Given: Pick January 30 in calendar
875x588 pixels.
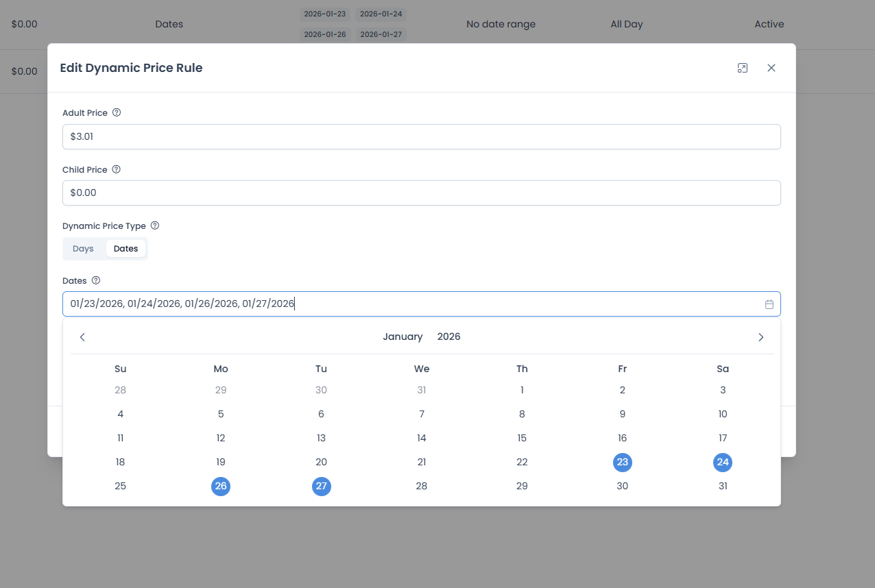Looking at the screenshot, I should click(623, 487).
